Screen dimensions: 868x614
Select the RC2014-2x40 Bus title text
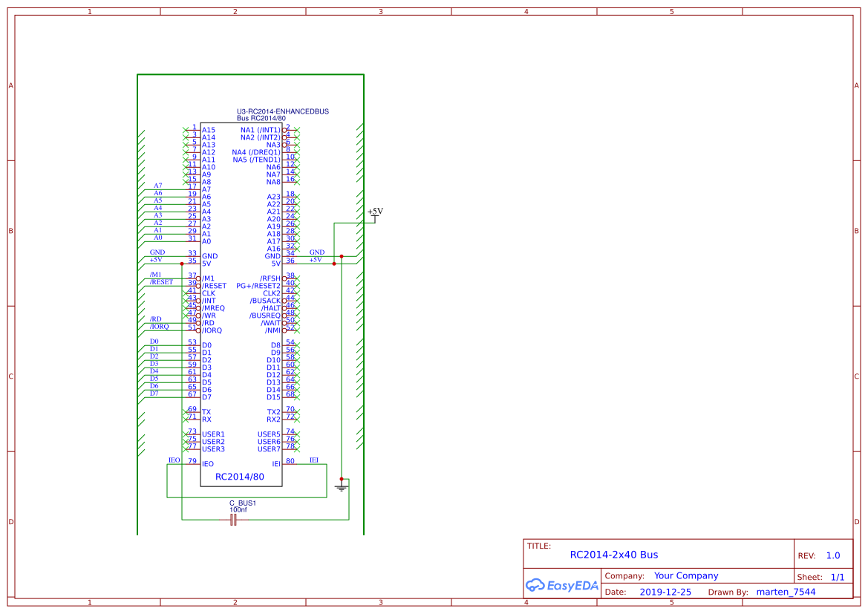click(x=613, y=555)
